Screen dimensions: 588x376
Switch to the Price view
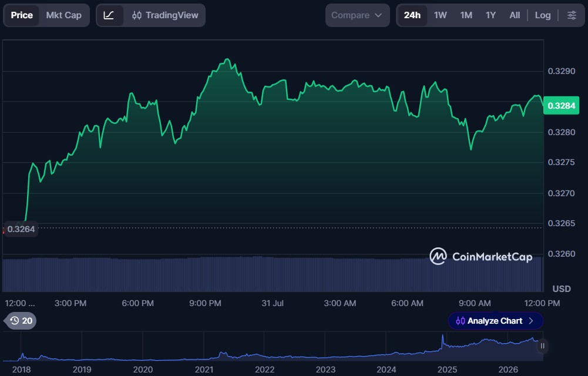coord(22,15)
